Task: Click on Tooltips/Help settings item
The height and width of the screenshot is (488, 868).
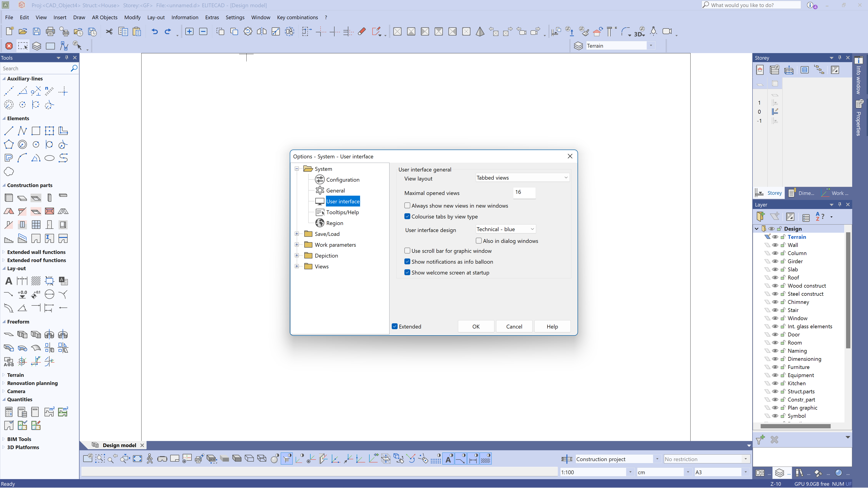Action: [x=343, y=212]
